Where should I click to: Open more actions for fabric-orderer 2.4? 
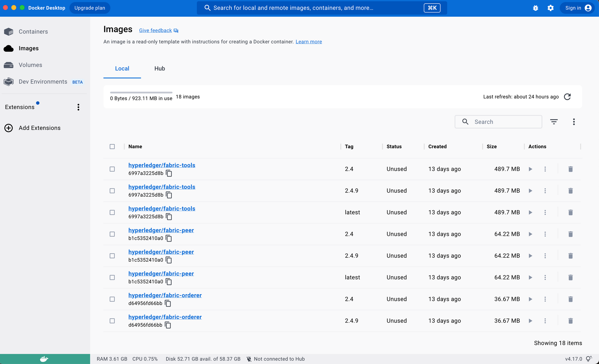click(545, 299)
